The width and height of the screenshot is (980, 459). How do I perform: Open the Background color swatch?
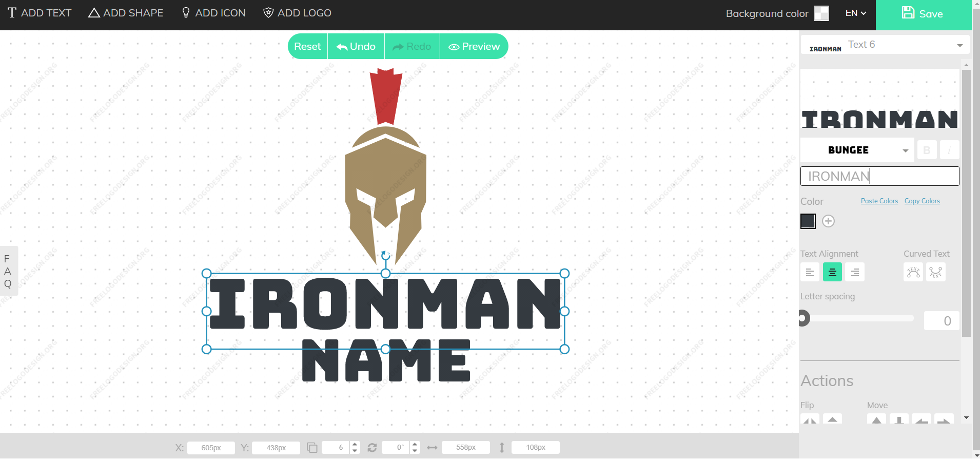[821, 13]
